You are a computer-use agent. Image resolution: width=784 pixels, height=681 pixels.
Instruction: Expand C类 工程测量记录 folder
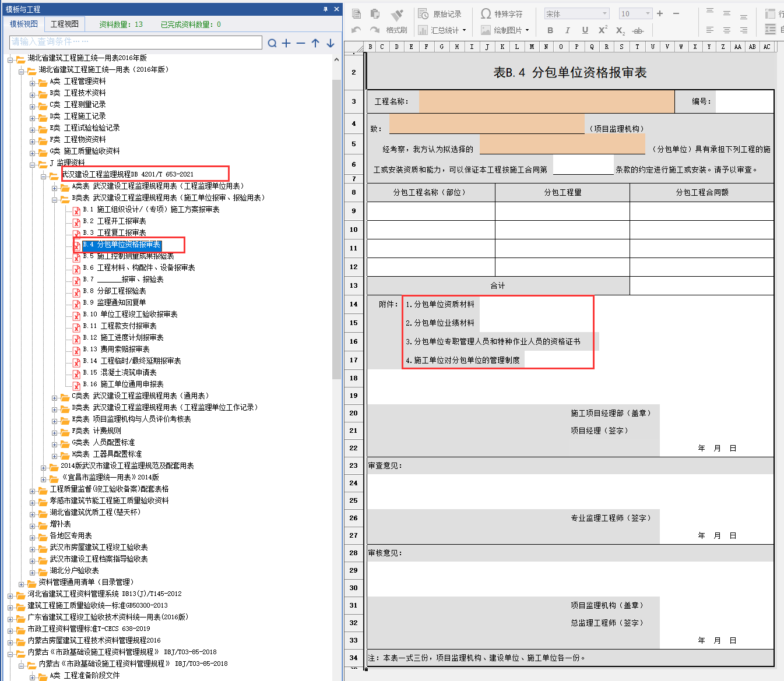click(x=33, y=105)
